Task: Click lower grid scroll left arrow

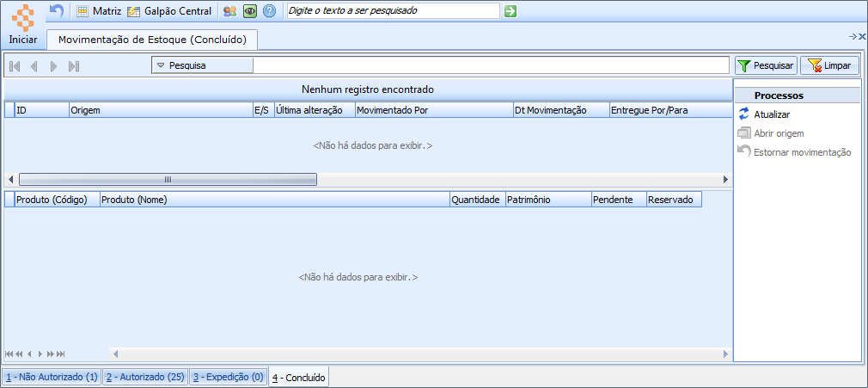Action: point(116,354)
